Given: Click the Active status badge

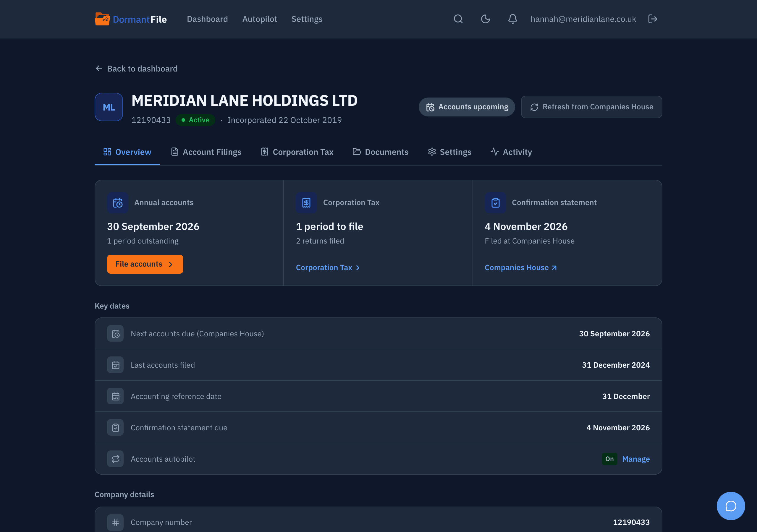Looking at the screenshot, I should click(x=195, y=120).
